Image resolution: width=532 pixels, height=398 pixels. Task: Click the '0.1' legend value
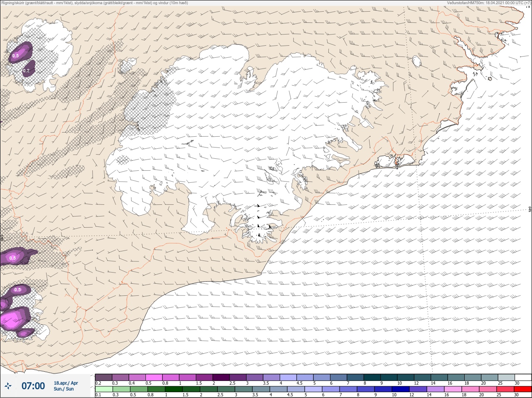click(98, 395)
